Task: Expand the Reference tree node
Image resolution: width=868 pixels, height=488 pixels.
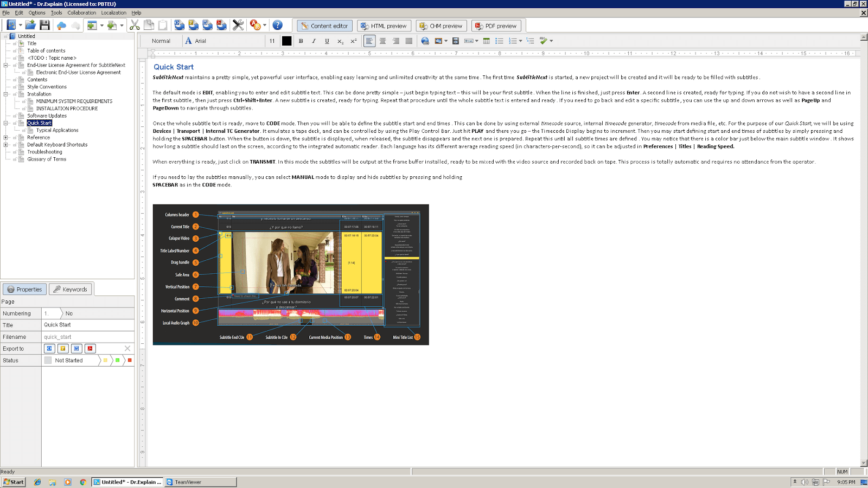Action: coord(6,138)
